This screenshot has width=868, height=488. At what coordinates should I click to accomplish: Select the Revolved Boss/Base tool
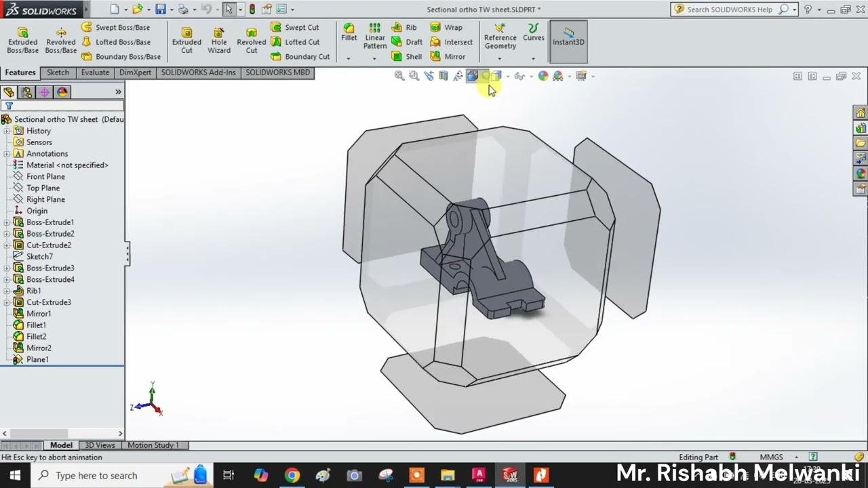(61, 41)
